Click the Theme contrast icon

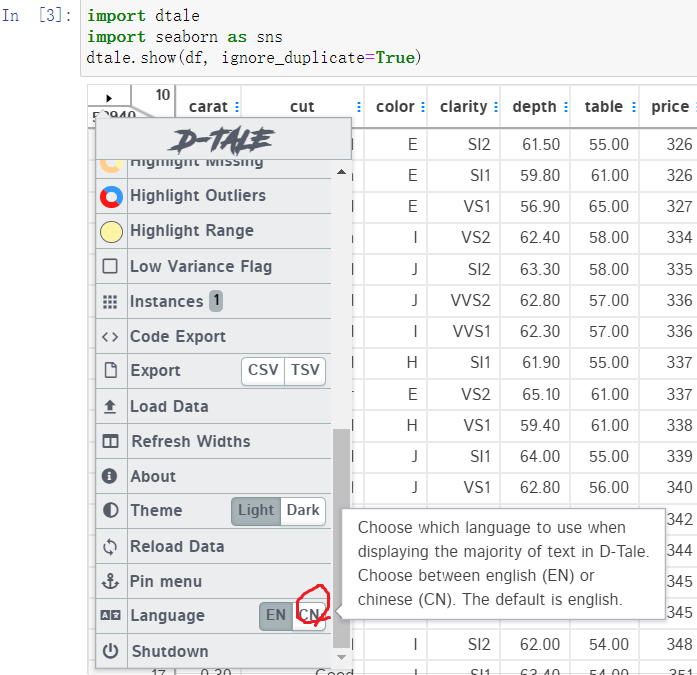(x=110, y=510)
